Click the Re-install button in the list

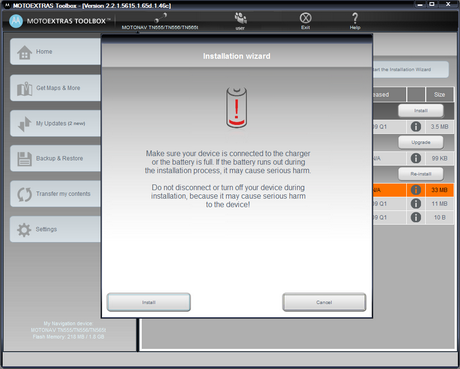(x=421, y=174)
